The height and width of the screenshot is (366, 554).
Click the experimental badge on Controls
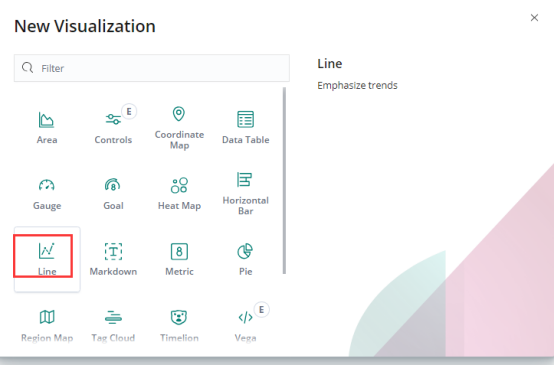(x=129, y=112)
